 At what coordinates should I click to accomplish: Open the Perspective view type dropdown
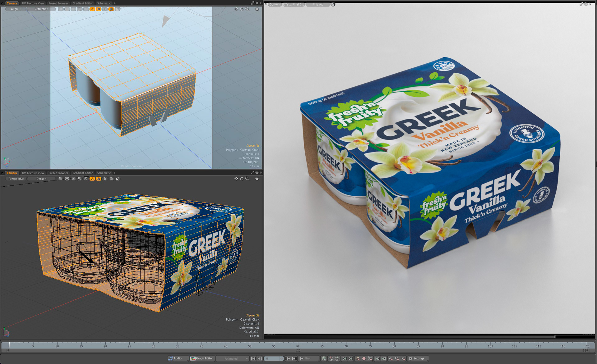click(16, 179)
